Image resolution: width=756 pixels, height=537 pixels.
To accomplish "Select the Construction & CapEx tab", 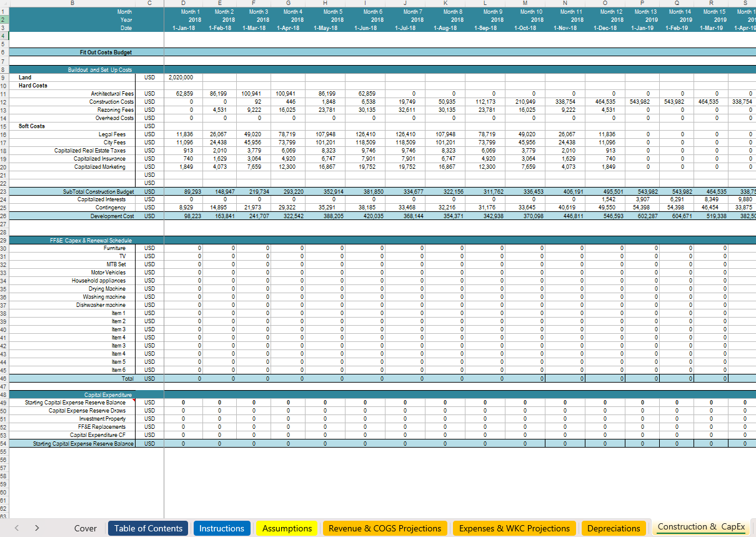I will 701,527.
